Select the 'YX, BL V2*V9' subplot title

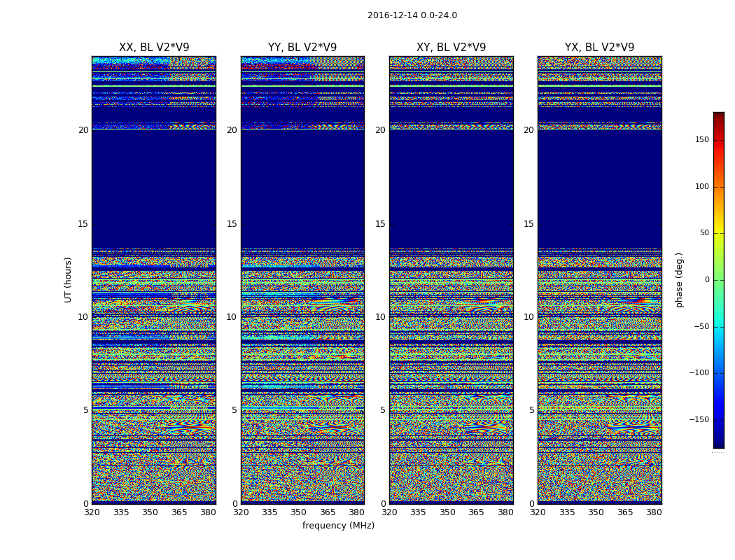(x=599, y=48)
